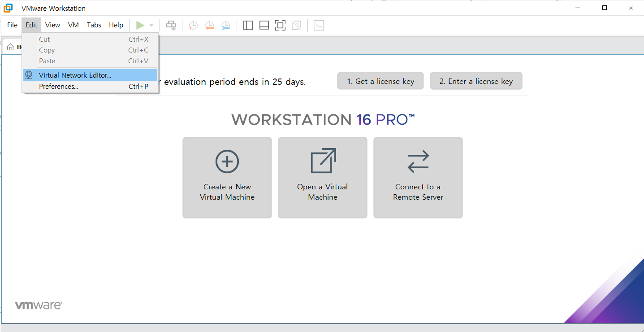Click the Unity mode icon
The height and width of the screenshot is (332, 644).
[x=296, y=26]
